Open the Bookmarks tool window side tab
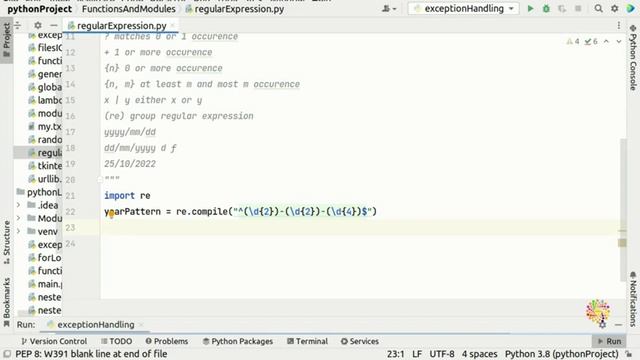 [7, 302]
